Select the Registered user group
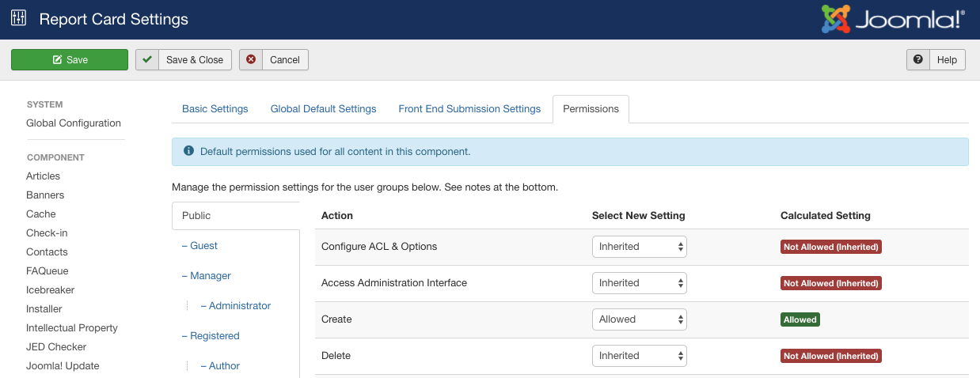Viewport: 980px width, 378px height. pyautogui.click(x=215, y=336)
